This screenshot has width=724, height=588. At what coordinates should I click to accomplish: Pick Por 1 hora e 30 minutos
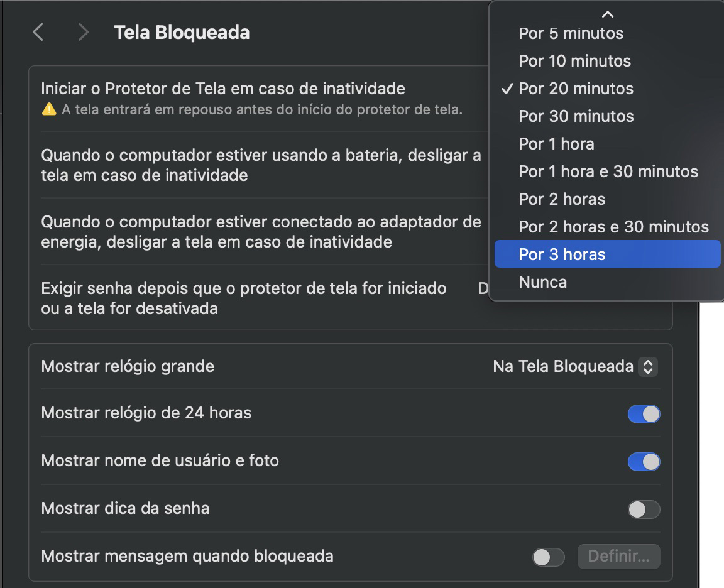(607, 171)
